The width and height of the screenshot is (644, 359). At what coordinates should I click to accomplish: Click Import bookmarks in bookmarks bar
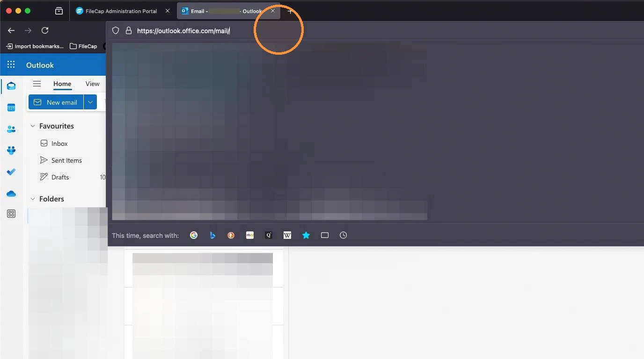pyautogui.click(x=35, y=46)
